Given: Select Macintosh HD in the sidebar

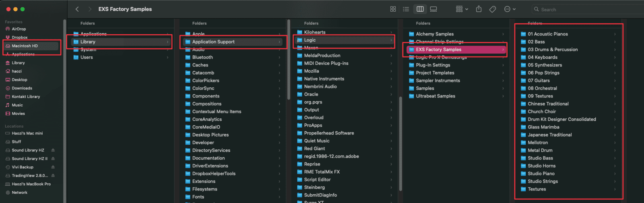Looking at the screenshot, I should 25,46.
